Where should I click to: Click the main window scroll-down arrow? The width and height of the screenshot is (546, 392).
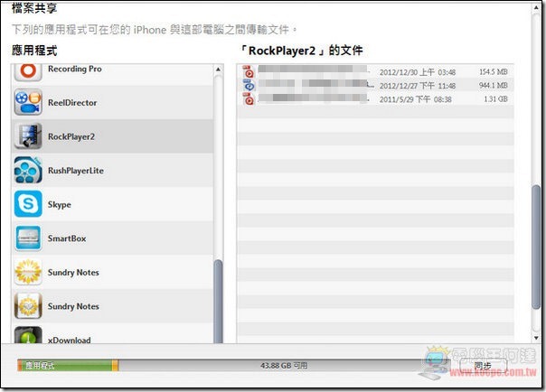(x=536, y=338)
